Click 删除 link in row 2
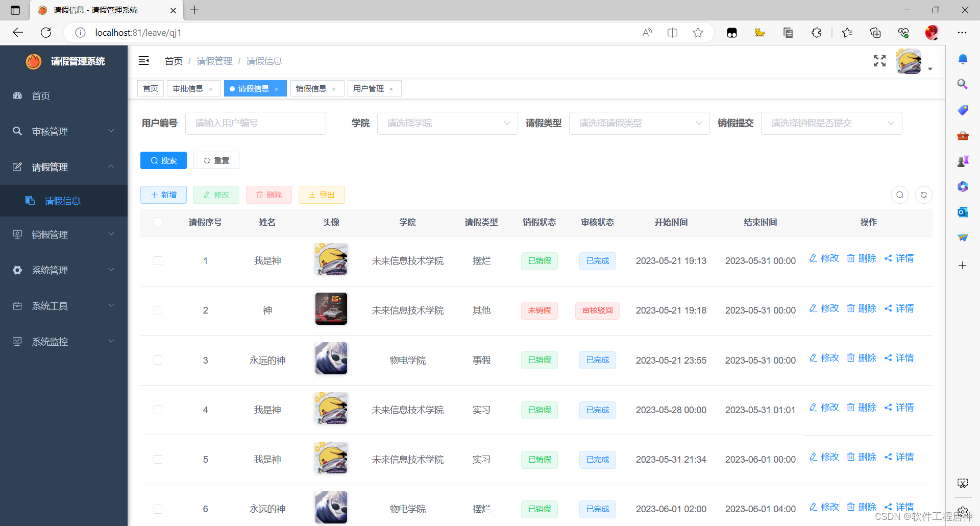Image resolution: width=980 pixels, height=526 pixels. [x=862, y=308]
